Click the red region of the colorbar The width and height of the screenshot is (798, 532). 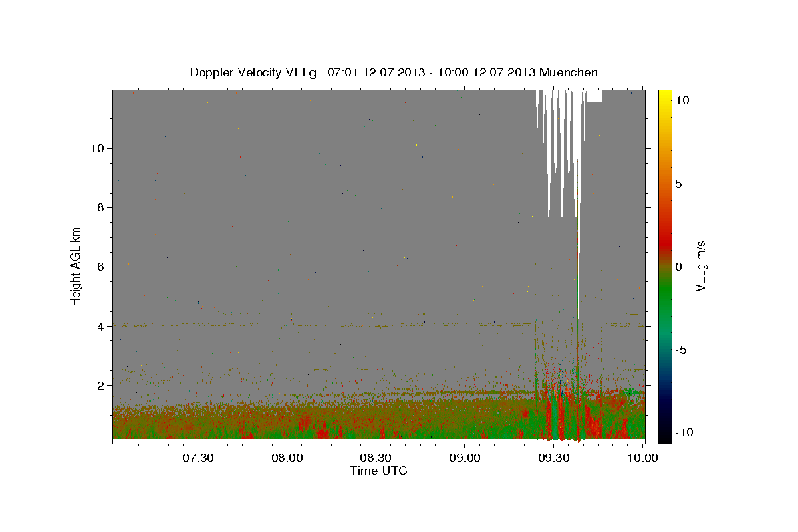(665, 243)
